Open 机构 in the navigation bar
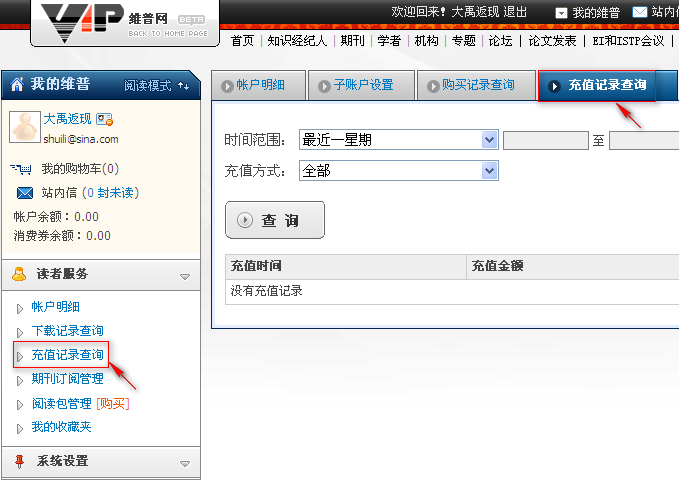Viewport: 679px width, 481px height. [x=427, y=41]
